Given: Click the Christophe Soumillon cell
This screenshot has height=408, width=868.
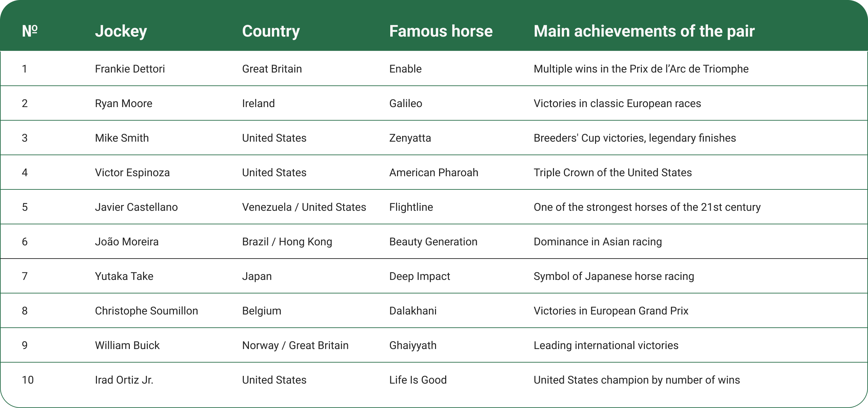Looking at the screenshot, I should [146, 311].
